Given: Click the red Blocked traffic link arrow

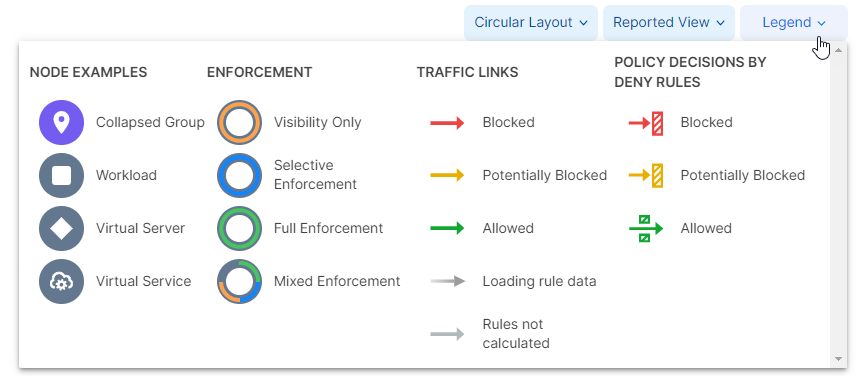Looking at the screenshot, I should (448, 123).
